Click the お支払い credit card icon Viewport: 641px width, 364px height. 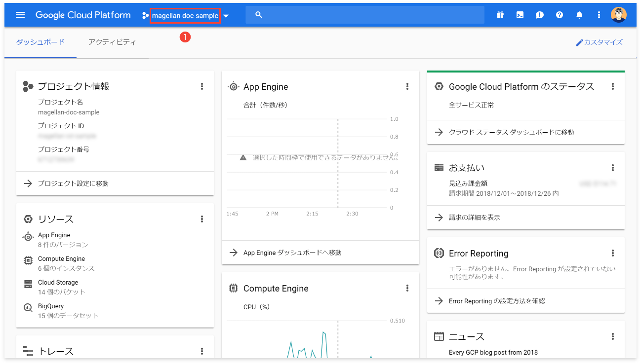click(x=439, y=168)
